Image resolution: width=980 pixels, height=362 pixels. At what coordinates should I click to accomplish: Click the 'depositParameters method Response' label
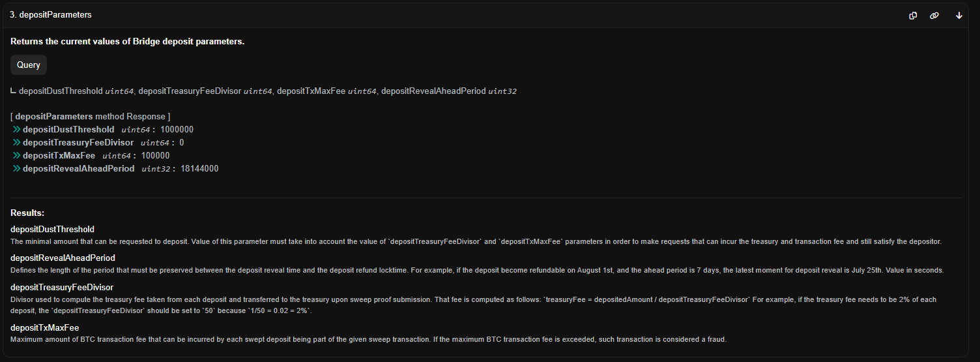90,117
